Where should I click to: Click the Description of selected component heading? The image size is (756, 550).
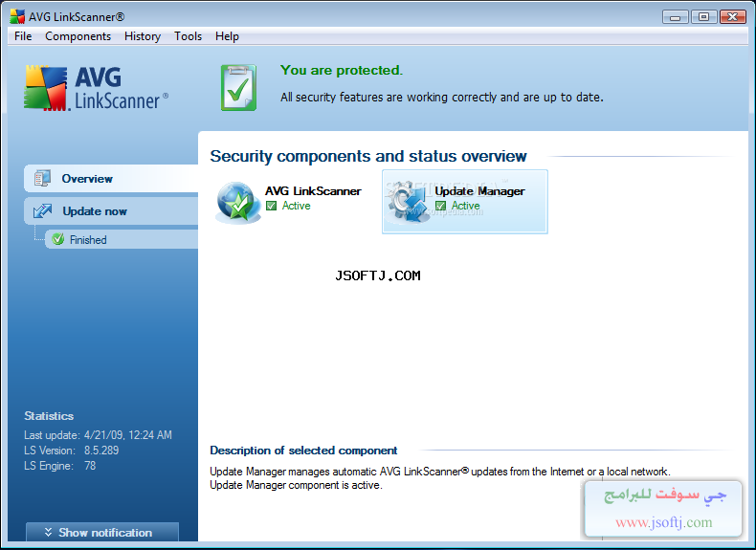pyautogui.click(x=303, y=451)
